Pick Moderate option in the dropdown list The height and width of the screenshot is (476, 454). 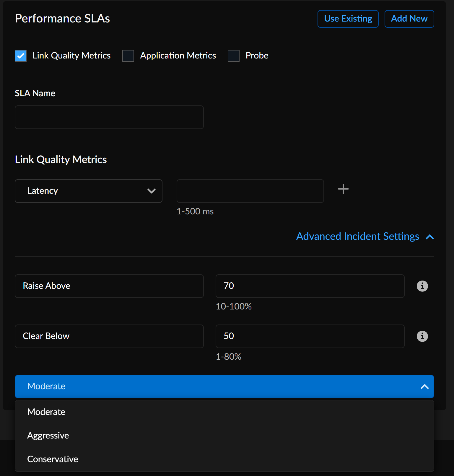46,412
